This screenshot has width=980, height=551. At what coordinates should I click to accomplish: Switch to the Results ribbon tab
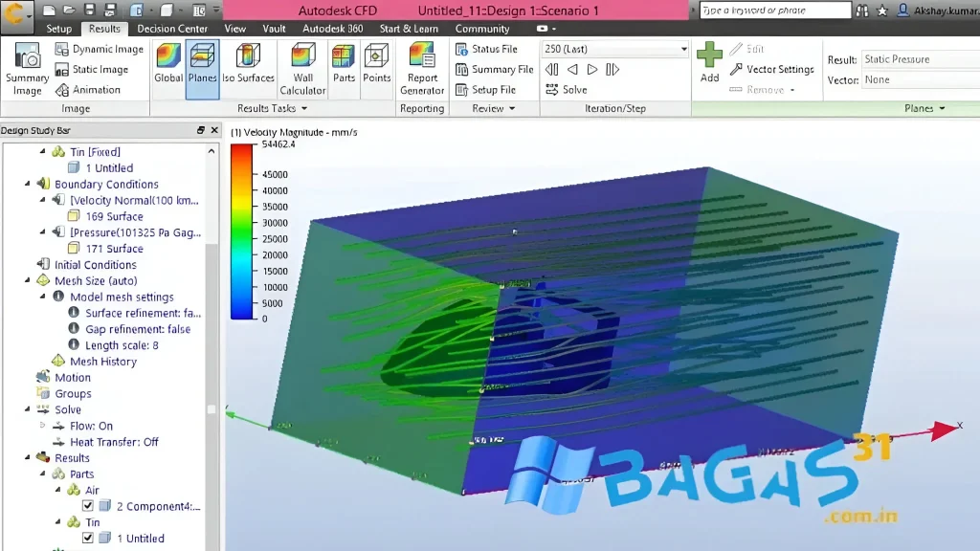[104, 29]
